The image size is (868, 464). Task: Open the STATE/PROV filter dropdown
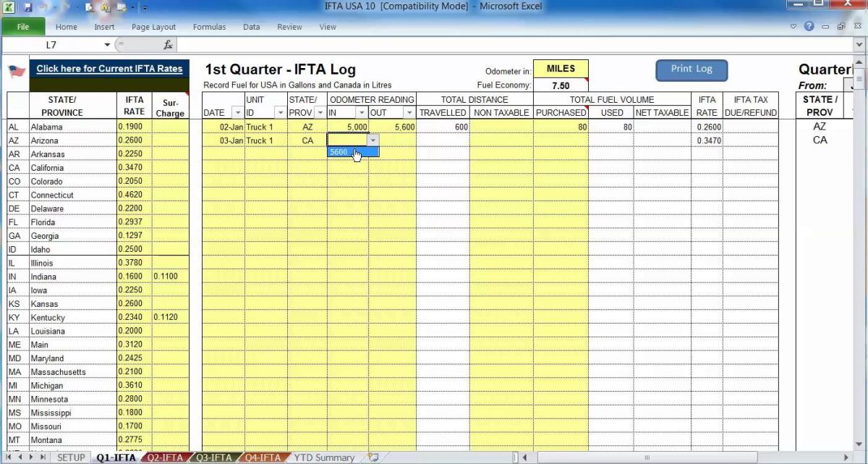point(320,112)
